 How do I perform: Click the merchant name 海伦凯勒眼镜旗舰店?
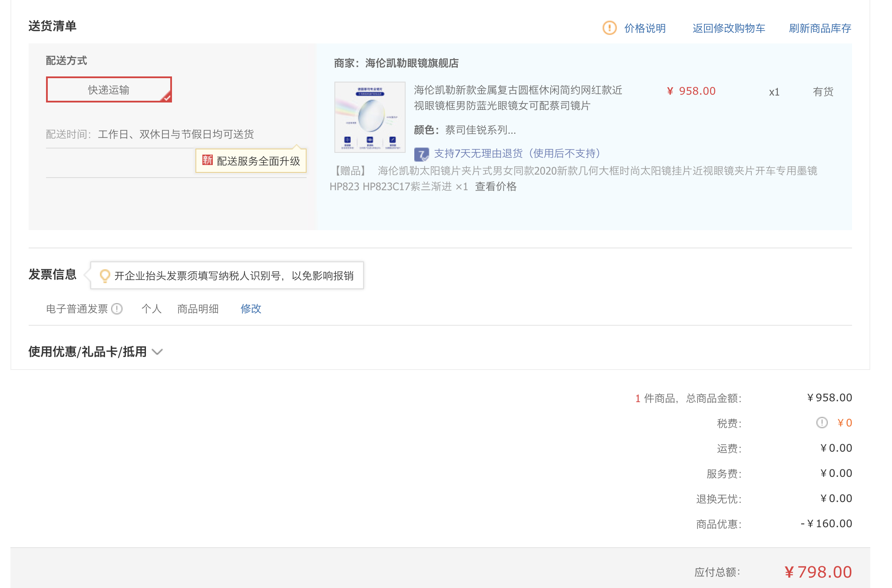point(412,63)
